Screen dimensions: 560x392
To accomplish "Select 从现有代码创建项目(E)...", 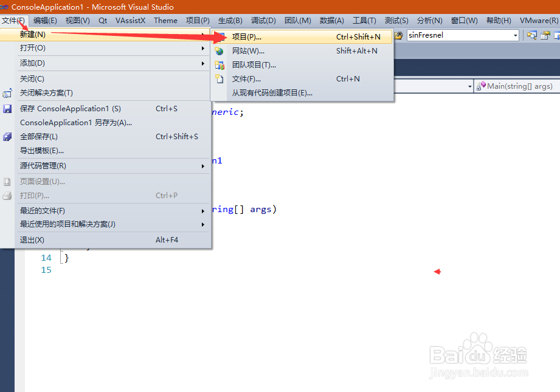I will pyautogui.click(x=272, y=93).
